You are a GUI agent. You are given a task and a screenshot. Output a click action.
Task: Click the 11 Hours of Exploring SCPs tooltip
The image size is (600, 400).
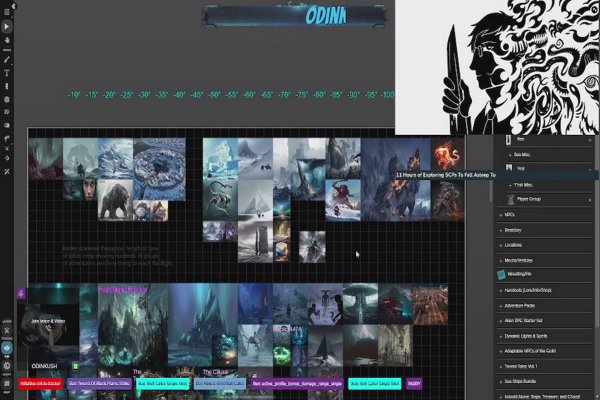tap(446, 175)
